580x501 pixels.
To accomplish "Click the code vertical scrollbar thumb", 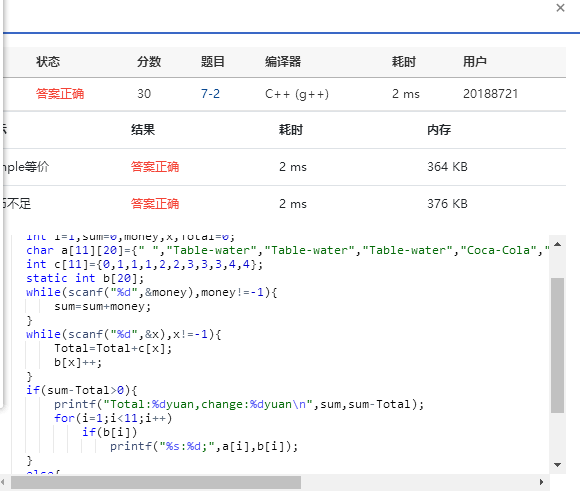I will [x=557, y=345].
